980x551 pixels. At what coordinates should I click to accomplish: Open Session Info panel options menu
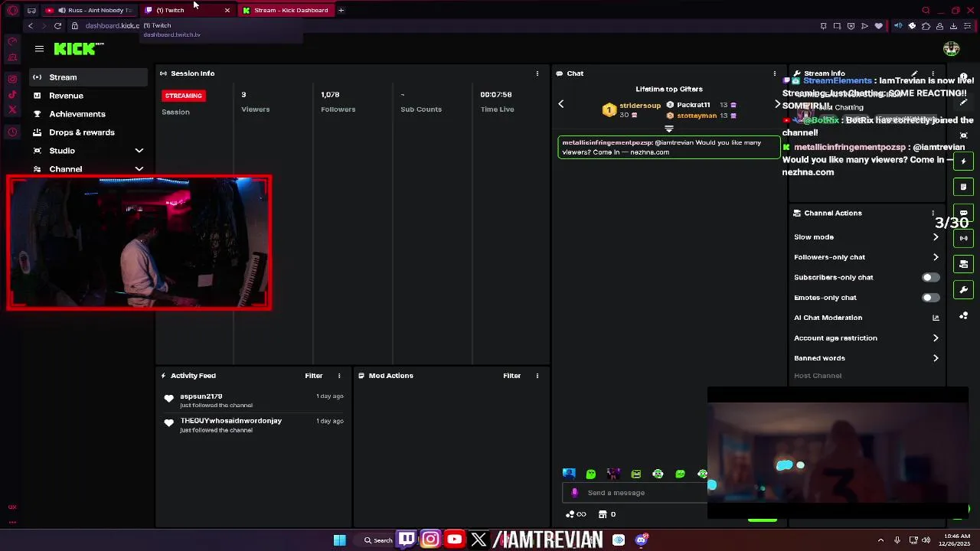(537, 73)
